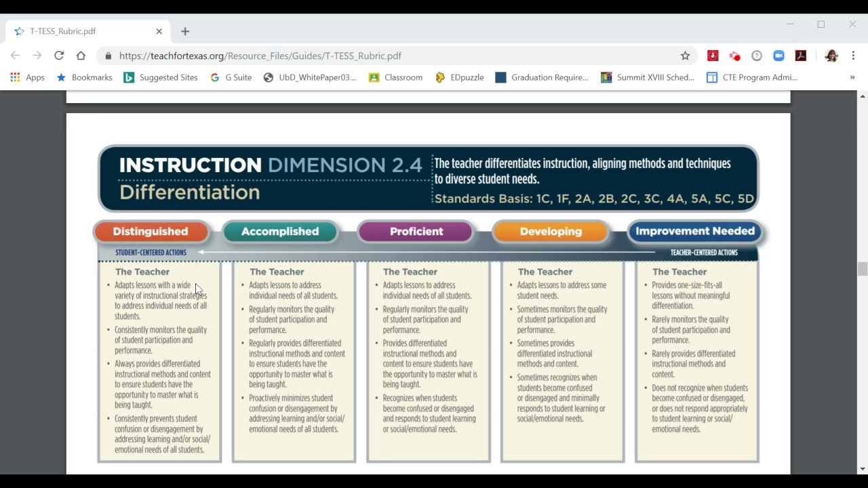Viewport: 868px width, 488px height.
Task: Reload the T-TESS Rubric page
Action: tap(59, 56)
